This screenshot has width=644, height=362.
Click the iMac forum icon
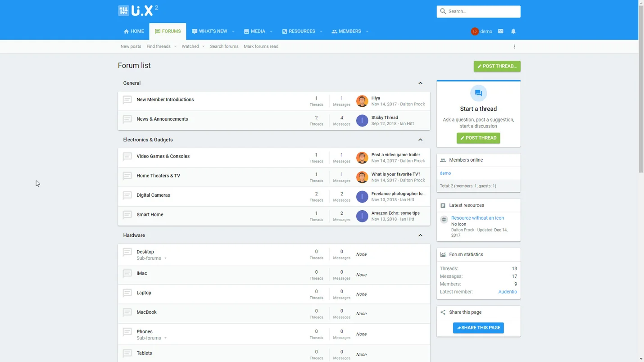(x=127, y=273)
